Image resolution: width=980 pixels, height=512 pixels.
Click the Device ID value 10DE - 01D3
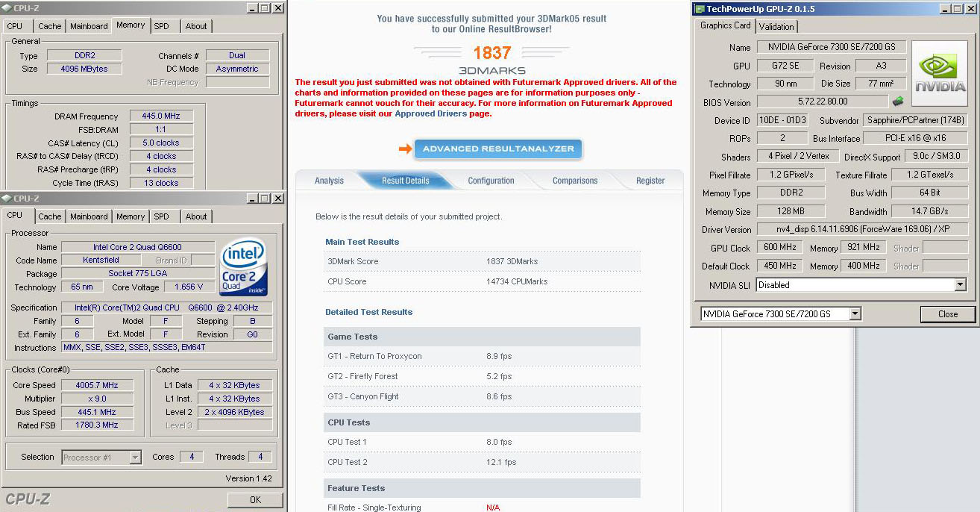[782, 120]
